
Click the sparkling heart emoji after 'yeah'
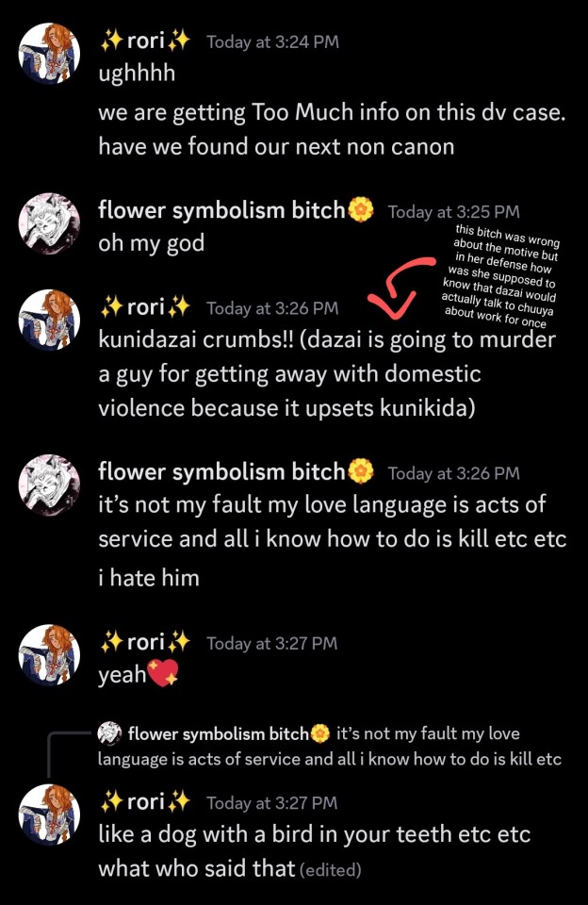pyautogui.click(x=163, y=673)
